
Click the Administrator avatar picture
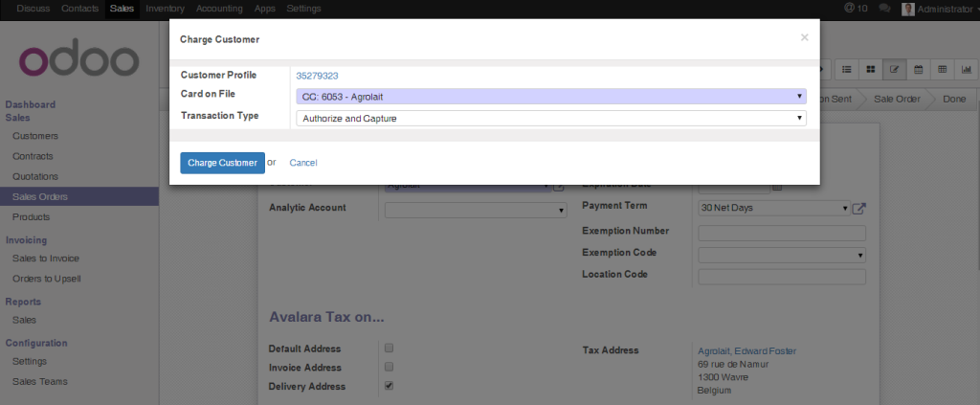tap(908, 9)
